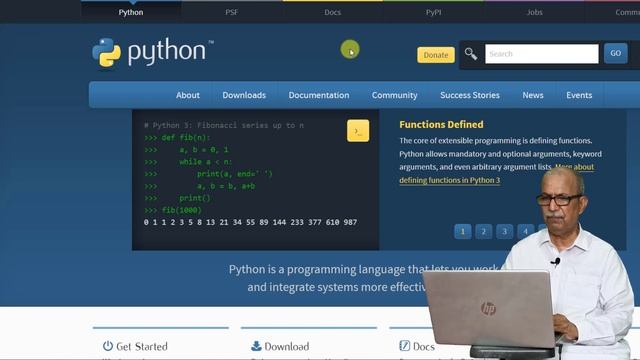
Task: Open the Python top tab
Action: (131, 12)
